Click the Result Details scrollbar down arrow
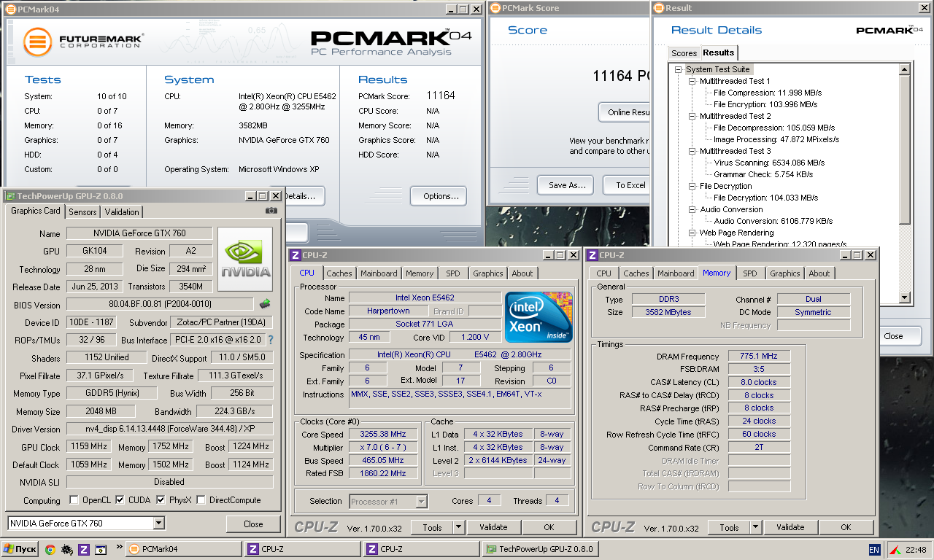 (905, 297)
